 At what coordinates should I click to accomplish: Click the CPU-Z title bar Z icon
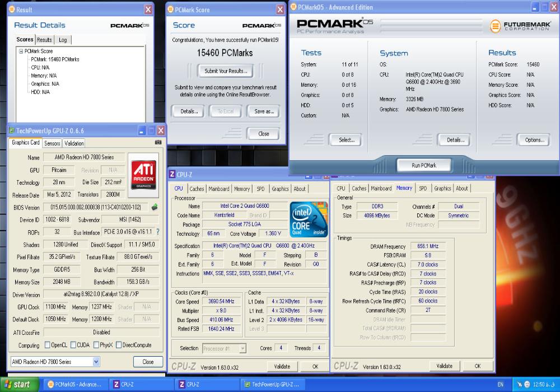pos(172,174)
